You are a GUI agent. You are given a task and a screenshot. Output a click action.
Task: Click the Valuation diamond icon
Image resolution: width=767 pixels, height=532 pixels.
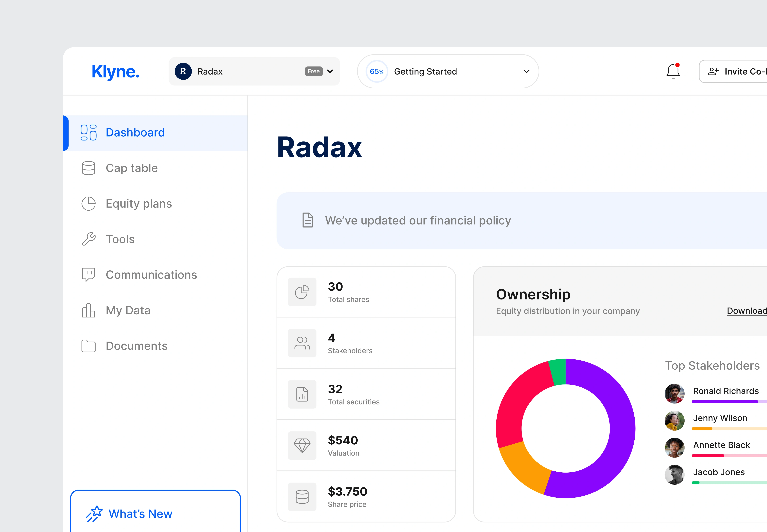coord(302,446)
